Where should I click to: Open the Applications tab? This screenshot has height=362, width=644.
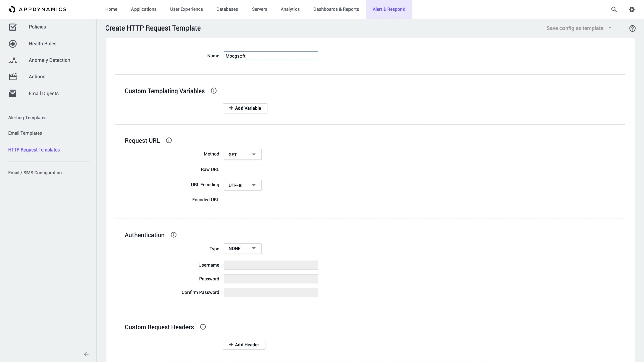pyautogui.click(x=144, y=9)
